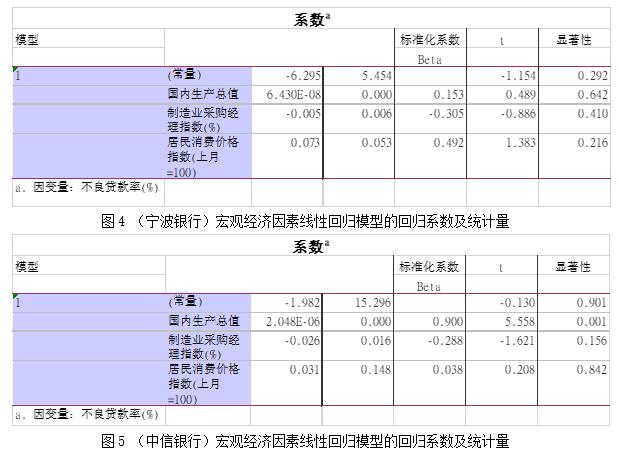Select 居民消费价格指数 label in 宁波银行 table

pyautogui.click(x=203, y=157)
